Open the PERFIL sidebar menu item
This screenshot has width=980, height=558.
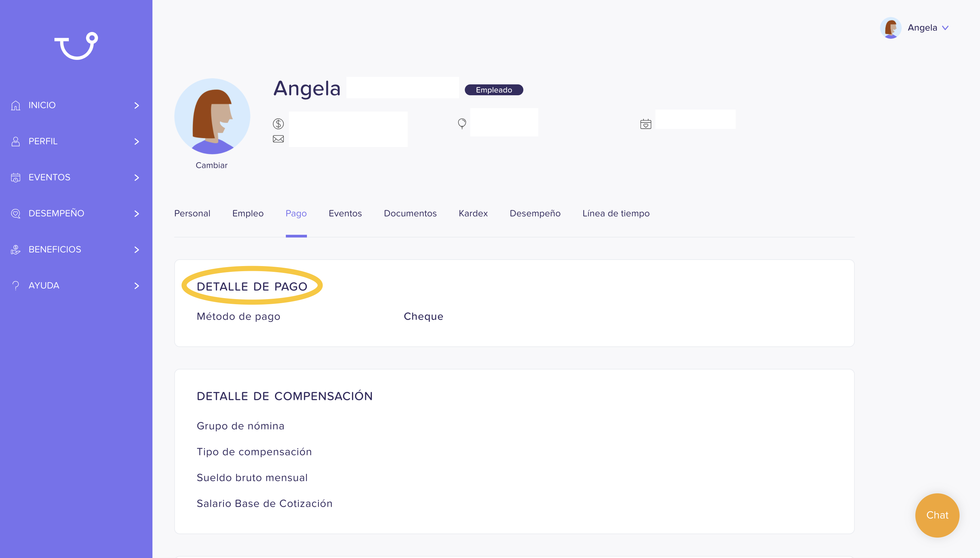pos(76,142)
